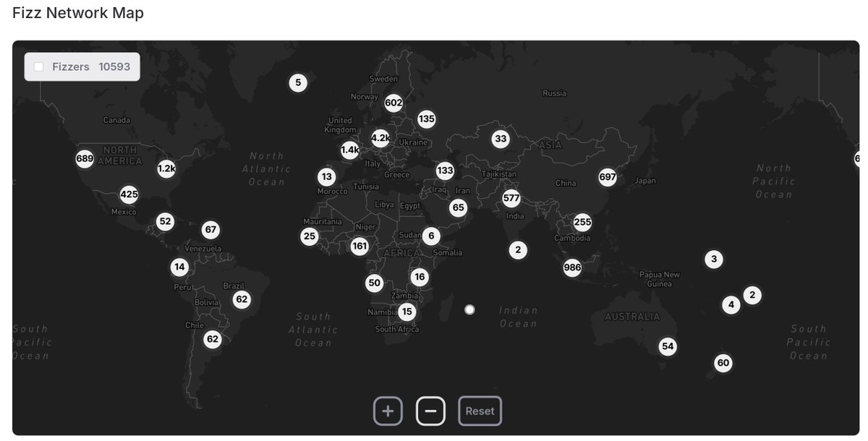The height and width of the screenshot is (441, 868).
Task: Zoom out with the minus button
Action: (430, 411)
